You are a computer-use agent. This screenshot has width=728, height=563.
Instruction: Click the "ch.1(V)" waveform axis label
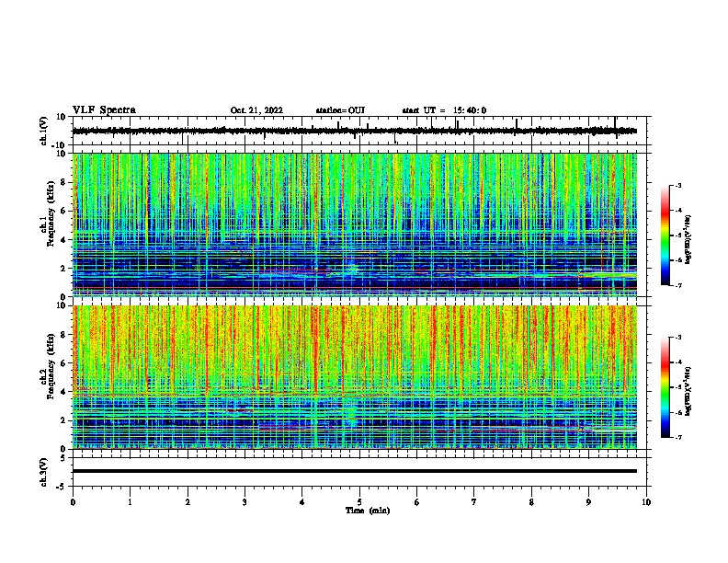click(44, 131)
